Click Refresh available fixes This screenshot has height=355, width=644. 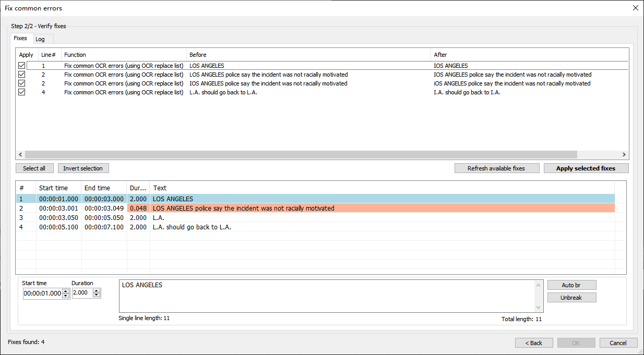[x=496, y=168]
